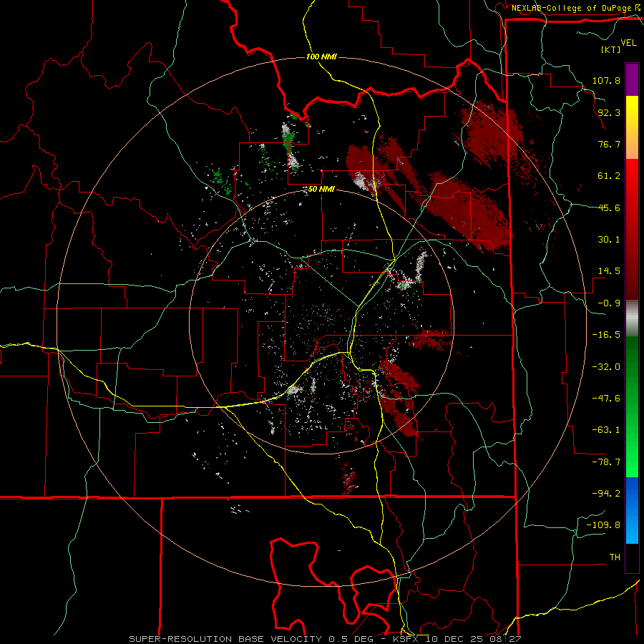Screen dimensions: 644x644
Task: Click the -94.2 velocity scale value
Action: 606,494
